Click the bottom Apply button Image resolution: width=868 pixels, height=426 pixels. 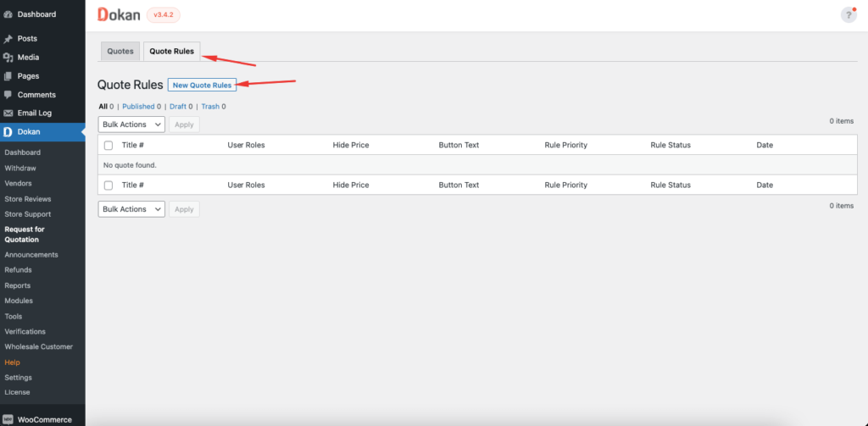pos(184,209)
